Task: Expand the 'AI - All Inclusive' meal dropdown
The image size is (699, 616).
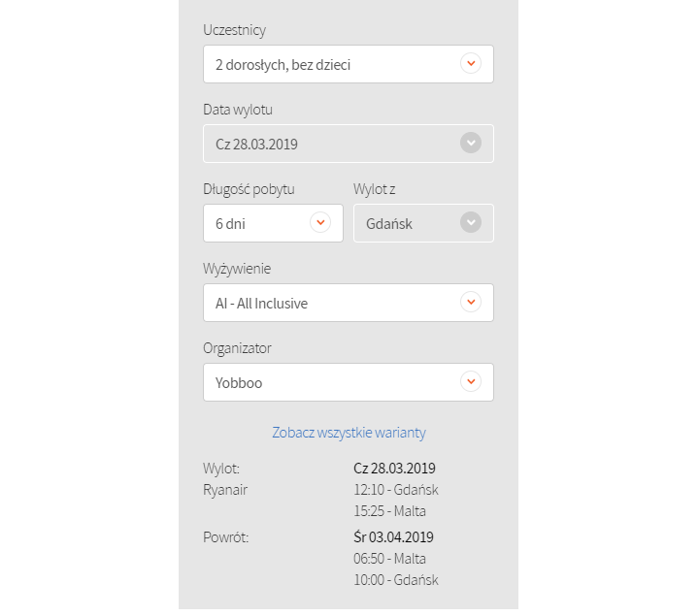Action: (330, 304)
